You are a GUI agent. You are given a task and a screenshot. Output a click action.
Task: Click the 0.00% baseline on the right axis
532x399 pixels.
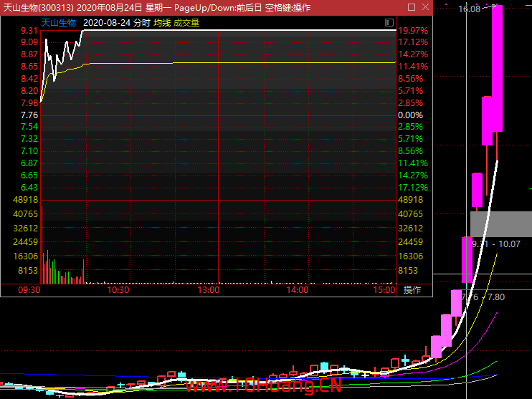point(410,115)
